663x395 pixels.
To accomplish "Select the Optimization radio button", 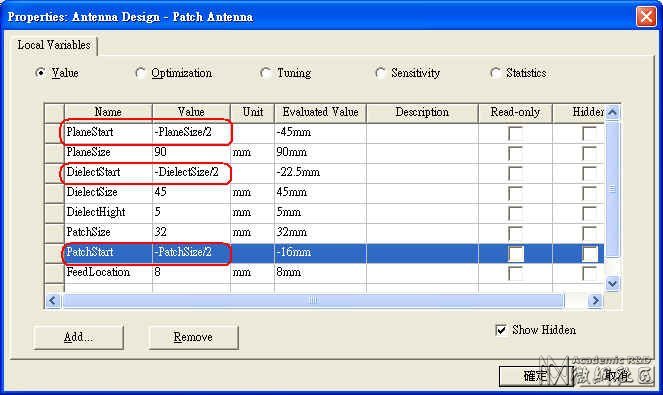I will pos(141,73).
